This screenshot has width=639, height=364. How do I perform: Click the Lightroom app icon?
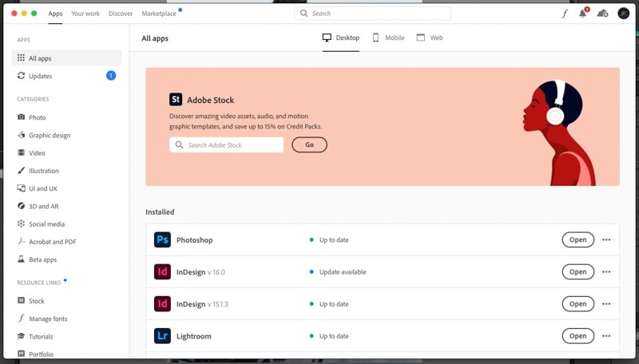162,336
